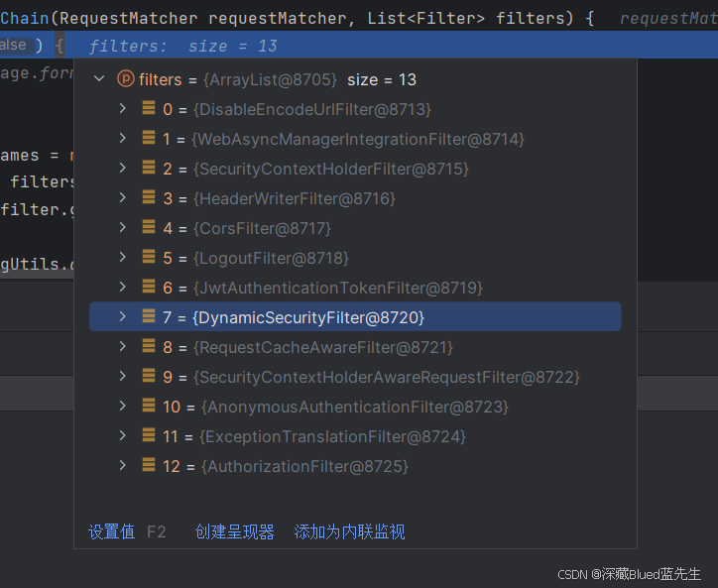This screenshot has width=718, height=588.
Task: Select the SecurityContextHolderAwareRequestFilter row
Action: pos(355,377)
